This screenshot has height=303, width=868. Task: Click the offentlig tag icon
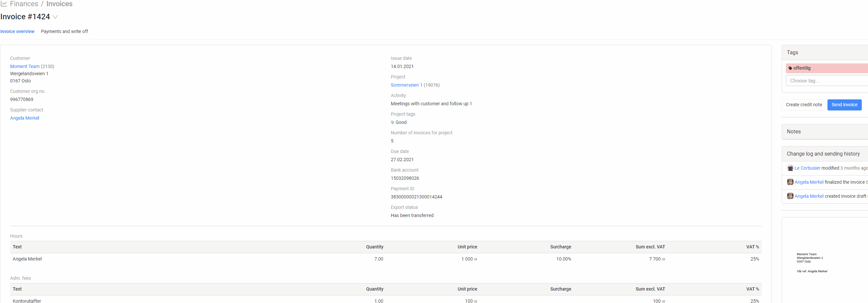pos(790,68)
